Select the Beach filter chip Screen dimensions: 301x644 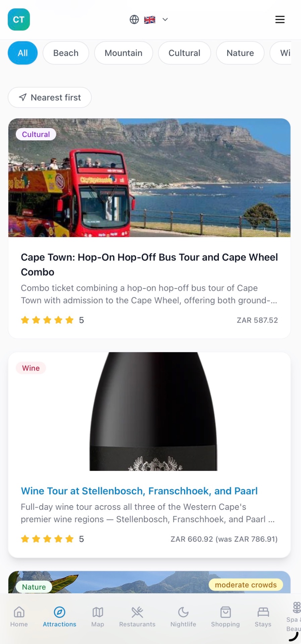[66, 53]
